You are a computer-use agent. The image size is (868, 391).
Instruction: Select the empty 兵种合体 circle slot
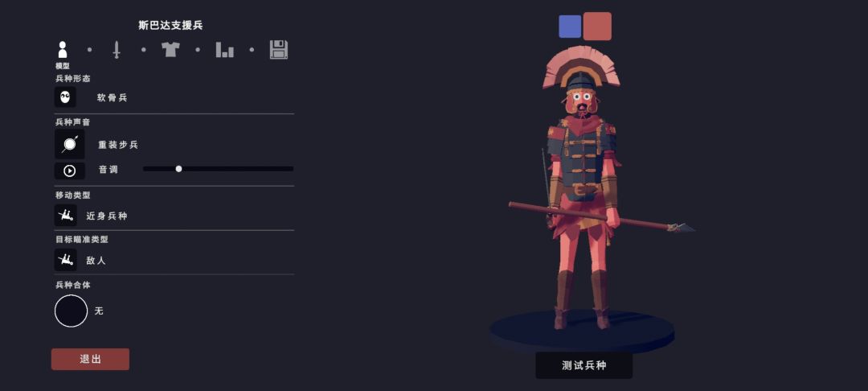[71, 311]
